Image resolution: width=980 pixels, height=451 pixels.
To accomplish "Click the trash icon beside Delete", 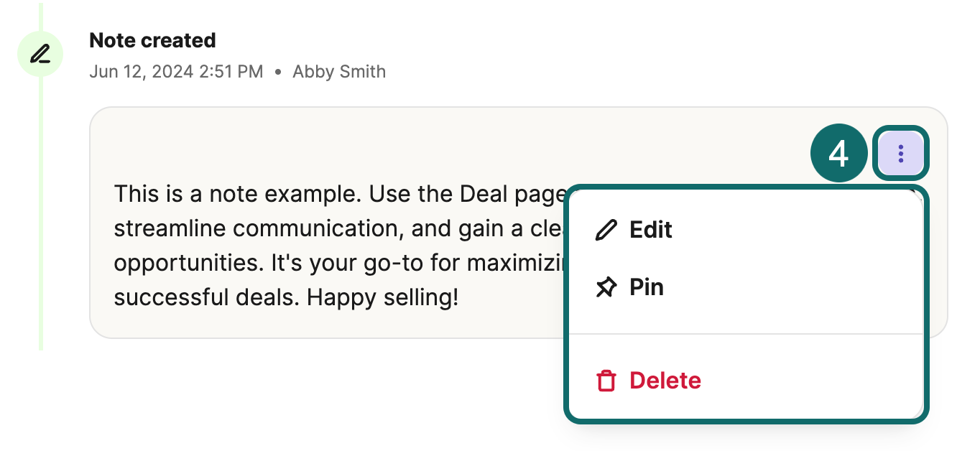I will (607, 381).
